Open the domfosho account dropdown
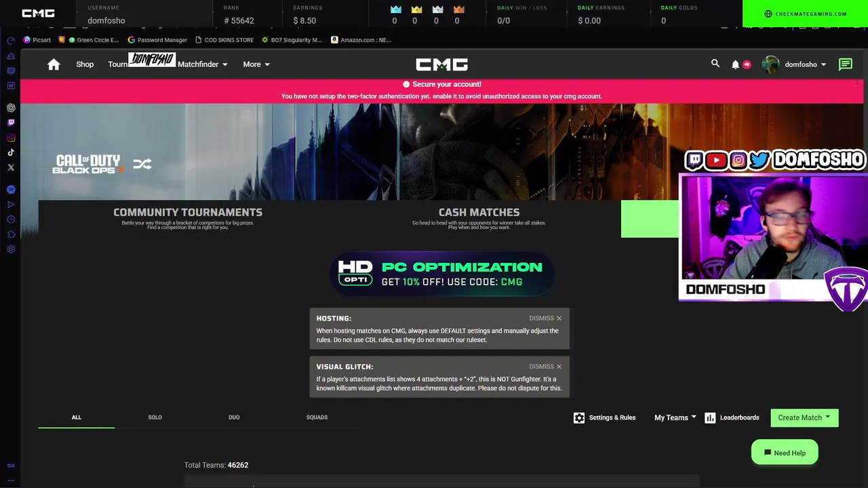This screenshot has width=868, height=488. 806,64
